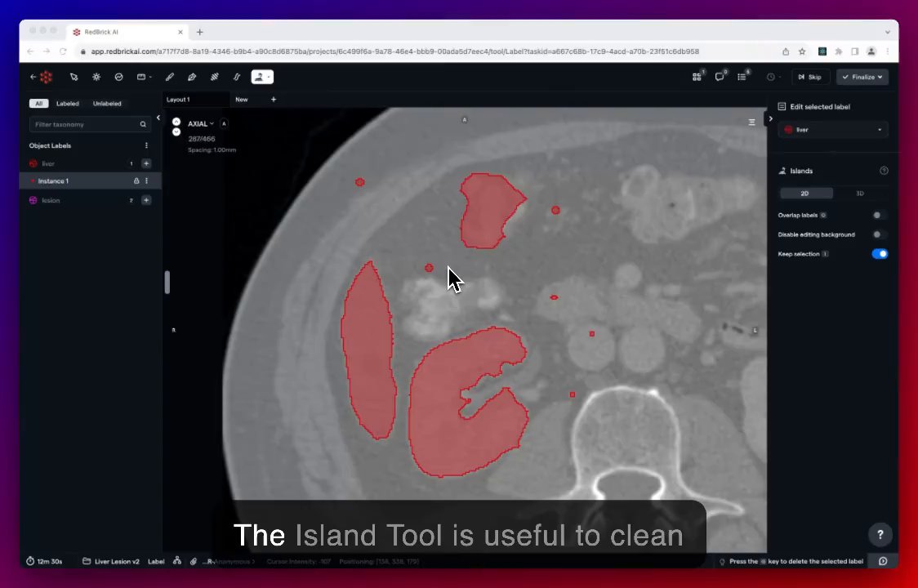The height and width of the screenshot is (588, 918).
Task: Open the measurement tool dropdown arrow
Action: tap(150, 77)
